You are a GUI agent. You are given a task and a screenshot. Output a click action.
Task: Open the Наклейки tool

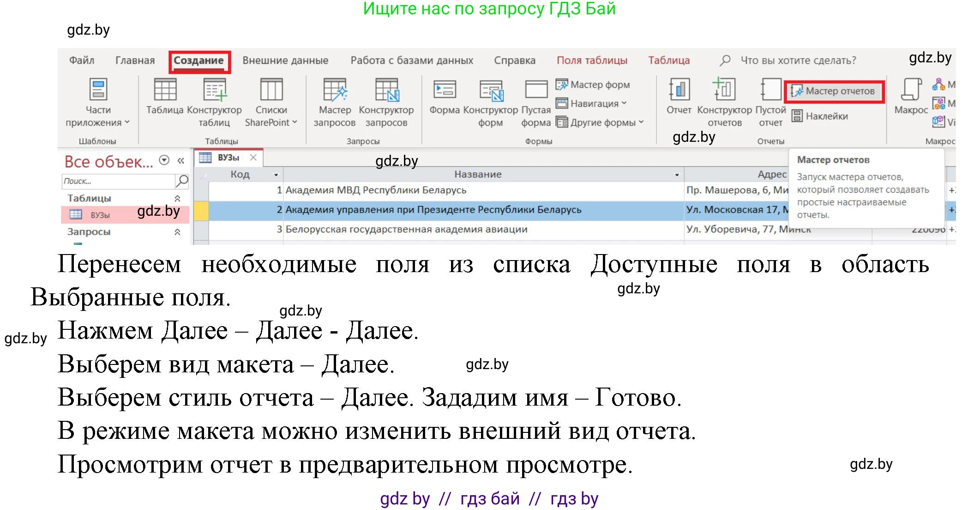coord(826,116)
